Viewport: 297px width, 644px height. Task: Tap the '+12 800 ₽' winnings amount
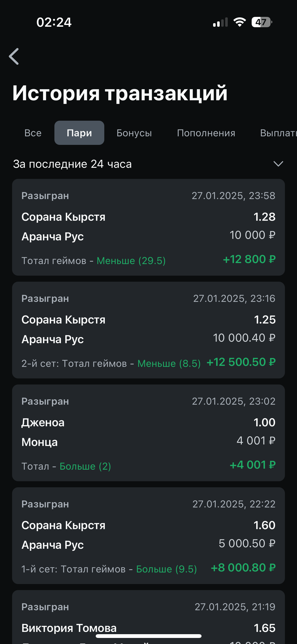(249, 259)
